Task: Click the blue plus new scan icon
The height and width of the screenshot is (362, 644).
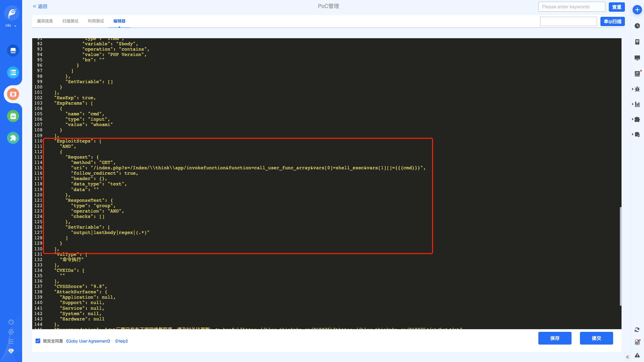Action: point(637,10)
